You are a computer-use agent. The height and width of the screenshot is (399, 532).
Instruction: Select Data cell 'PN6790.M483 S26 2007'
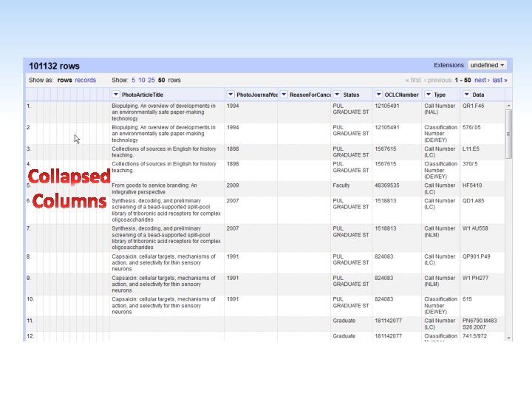pos(480,324)
